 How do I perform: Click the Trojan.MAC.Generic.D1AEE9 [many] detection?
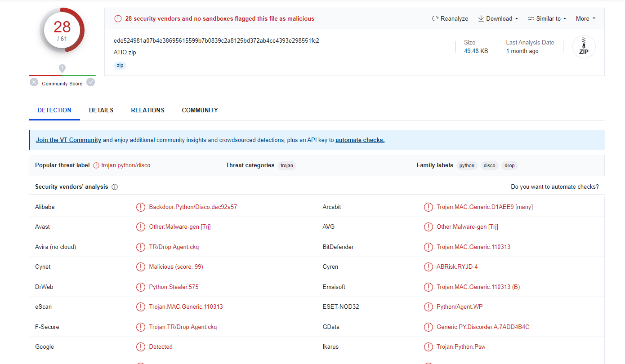pyautogui.click(x=485, y=207)
